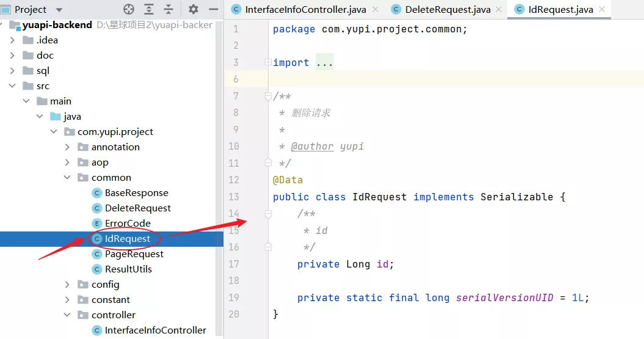Collapse the src folder
The image size is (644, 339).
pyautogui.click(x=12, y=86)
